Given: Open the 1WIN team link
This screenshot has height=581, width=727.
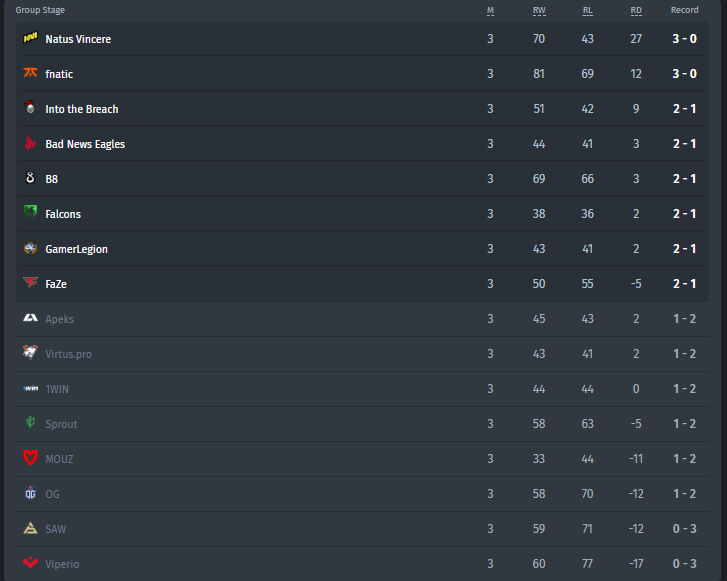Looking at the screenshot, I should pos(57,389).
